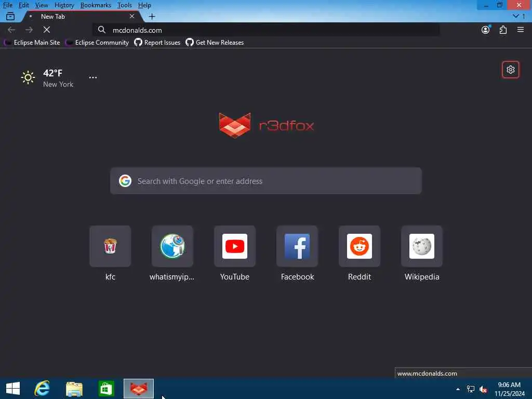Show hidden system tray icons
Viewport: 532px width, 399px height.
click(x=458, y=389)
